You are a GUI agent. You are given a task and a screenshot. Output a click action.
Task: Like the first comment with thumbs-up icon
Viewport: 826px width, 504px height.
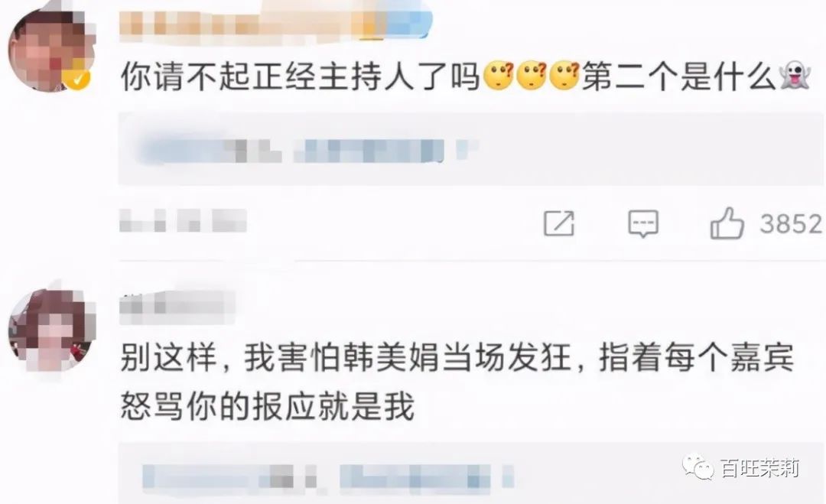(727, 223)
